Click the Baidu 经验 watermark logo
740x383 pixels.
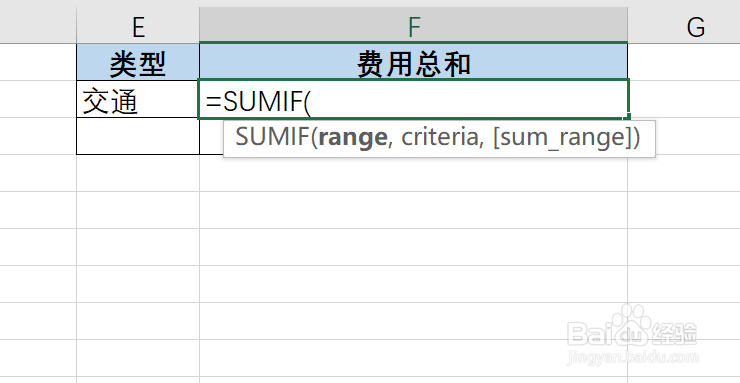(632, 329)
